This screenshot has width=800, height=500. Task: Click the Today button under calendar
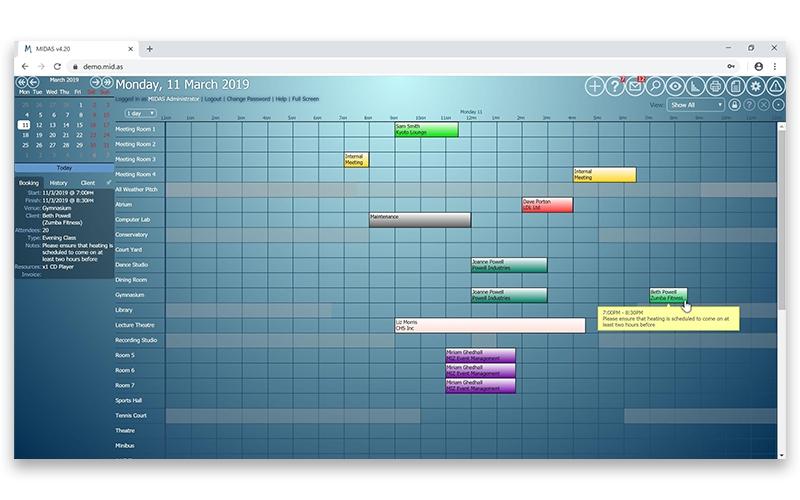click(x=64, y=168)
